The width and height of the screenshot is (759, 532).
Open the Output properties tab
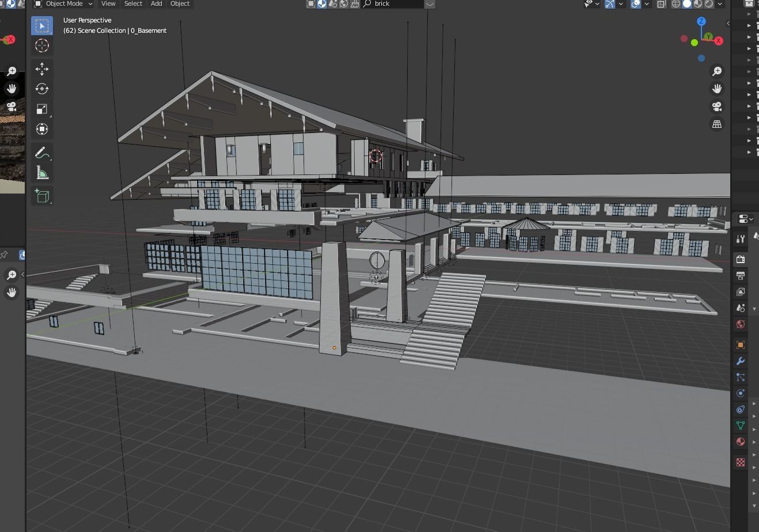point(741,276)
